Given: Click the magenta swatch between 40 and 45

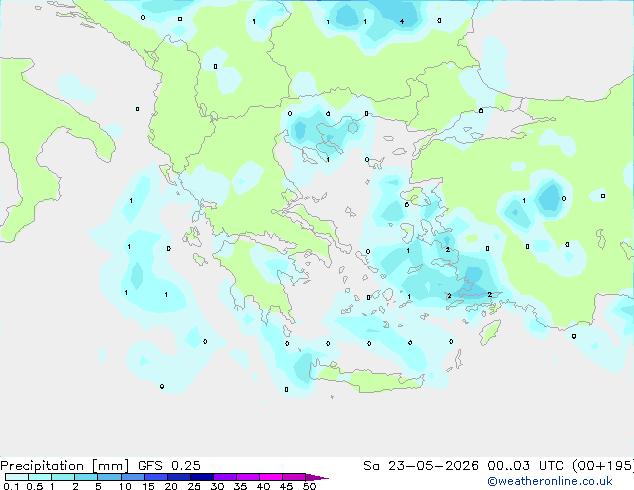Looking at the screenshot, I should [271, 477].
